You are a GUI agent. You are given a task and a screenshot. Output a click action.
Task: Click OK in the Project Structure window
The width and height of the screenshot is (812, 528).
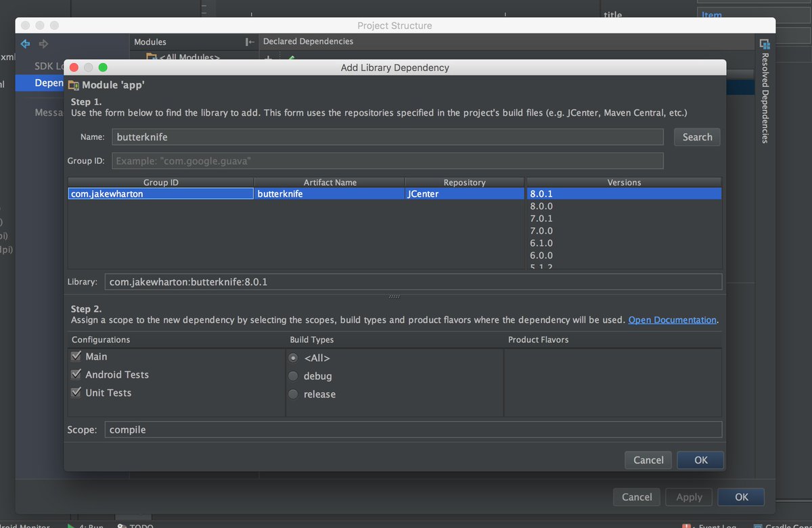click(x=741, y=497)
